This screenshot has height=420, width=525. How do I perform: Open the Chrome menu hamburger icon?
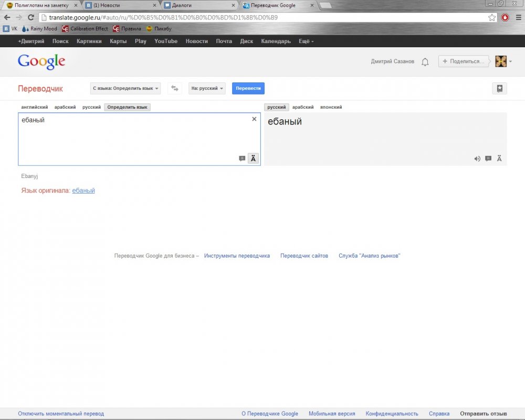click(518, 17)
